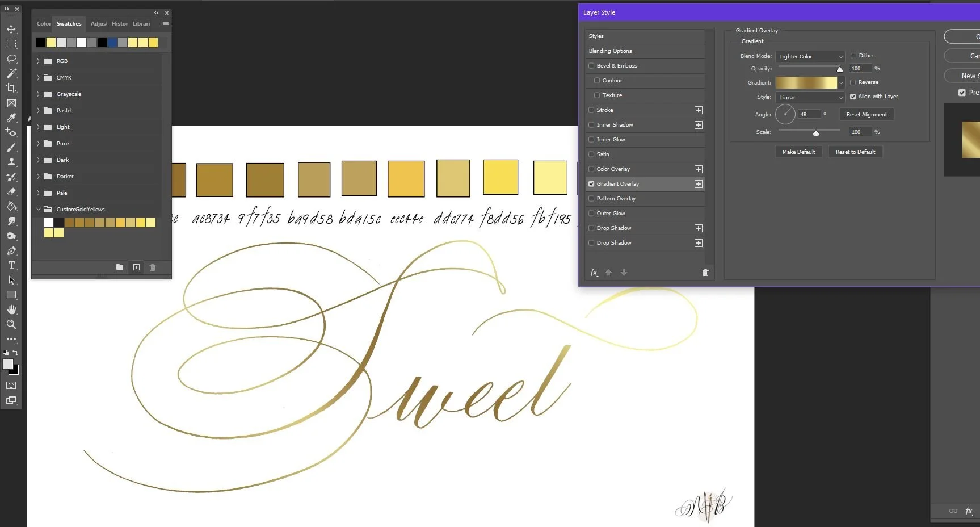Select the Zoom tool

[11, 324]
